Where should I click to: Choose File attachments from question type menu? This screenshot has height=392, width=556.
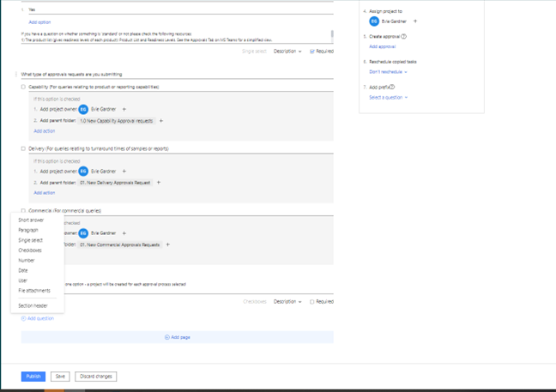34,291
